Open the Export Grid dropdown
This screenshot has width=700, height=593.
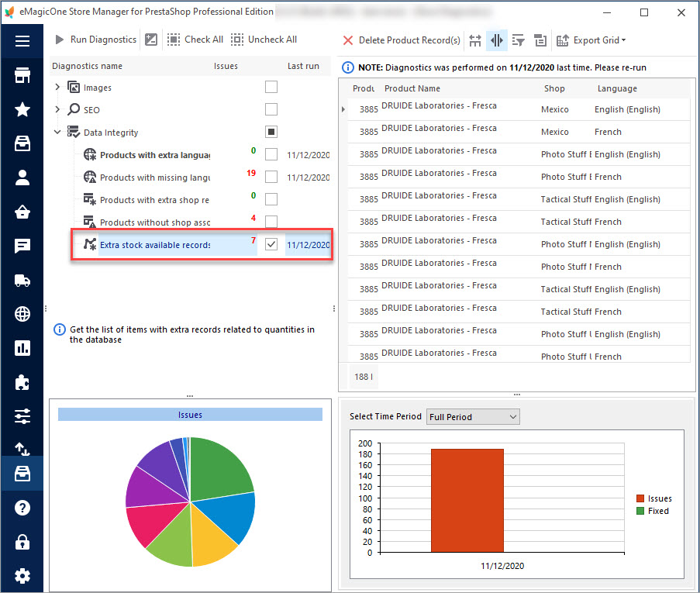[x=591, y=40]
